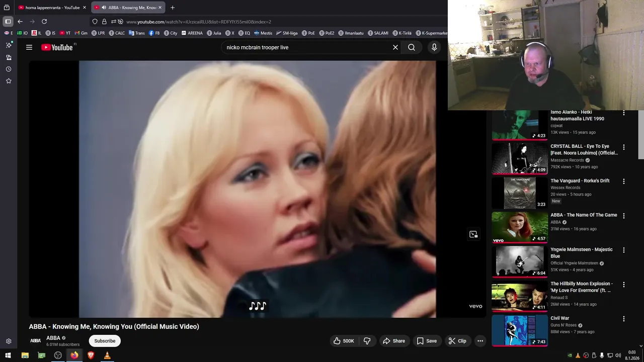Play Yngwie Malmsteen Majestic Blue title

(x=582, y=252)
